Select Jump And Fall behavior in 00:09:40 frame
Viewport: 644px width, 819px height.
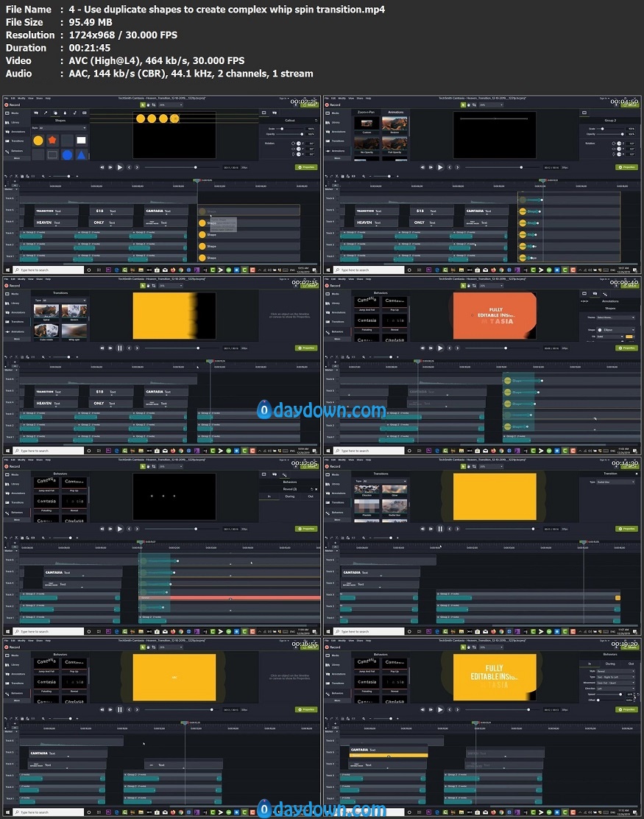point(367,303)
